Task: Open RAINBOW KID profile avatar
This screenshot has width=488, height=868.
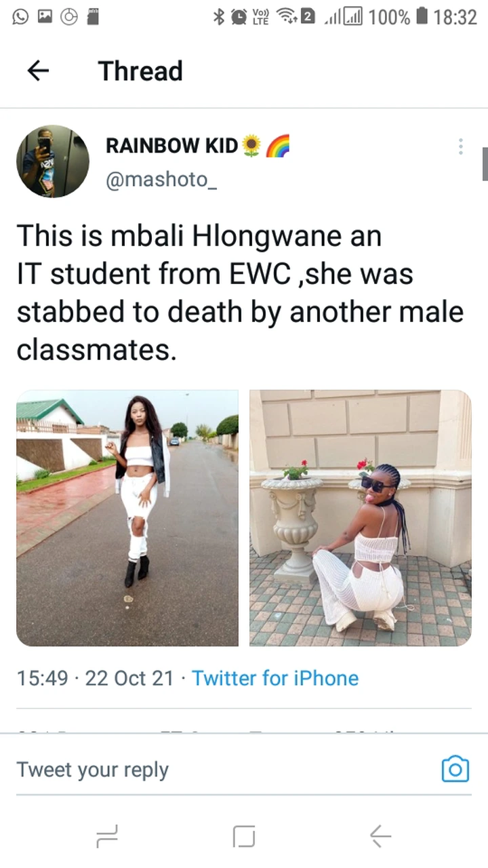Action: [53, 161]
